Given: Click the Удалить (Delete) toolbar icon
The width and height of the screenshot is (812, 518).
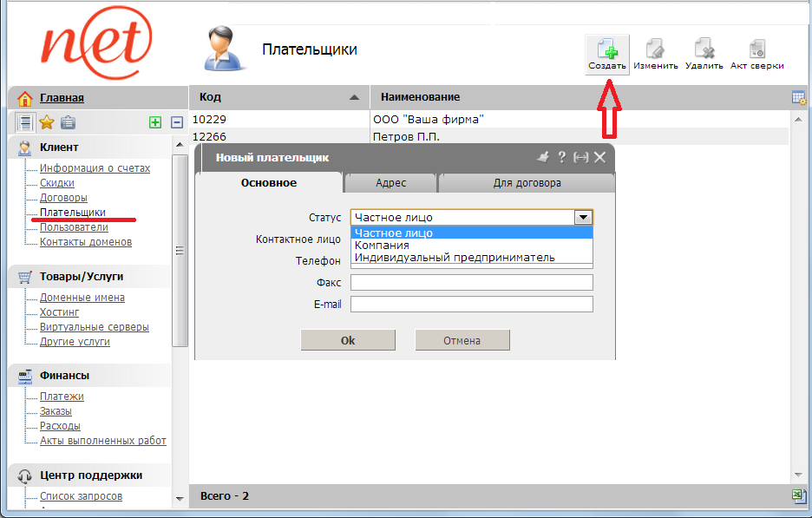Looking at the screenshot, I should (704, 54).
